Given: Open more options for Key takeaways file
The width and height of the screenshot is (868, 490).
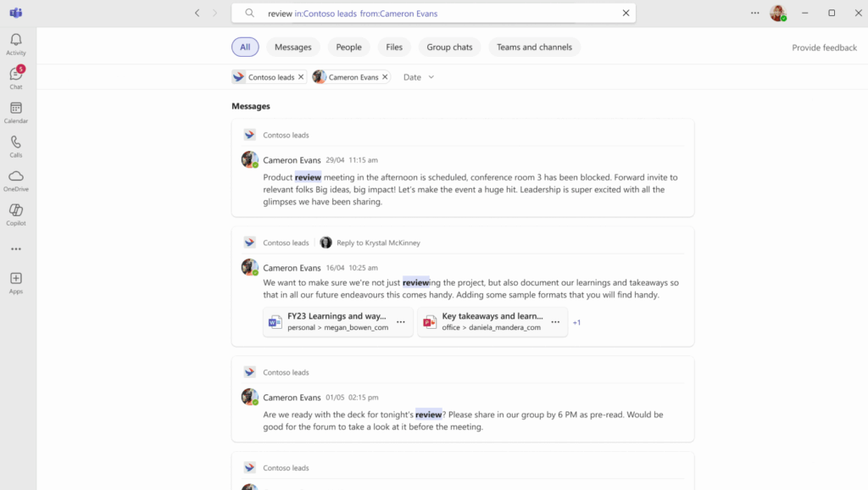Looking at the screenshot, I should click(x=555, y=322).
